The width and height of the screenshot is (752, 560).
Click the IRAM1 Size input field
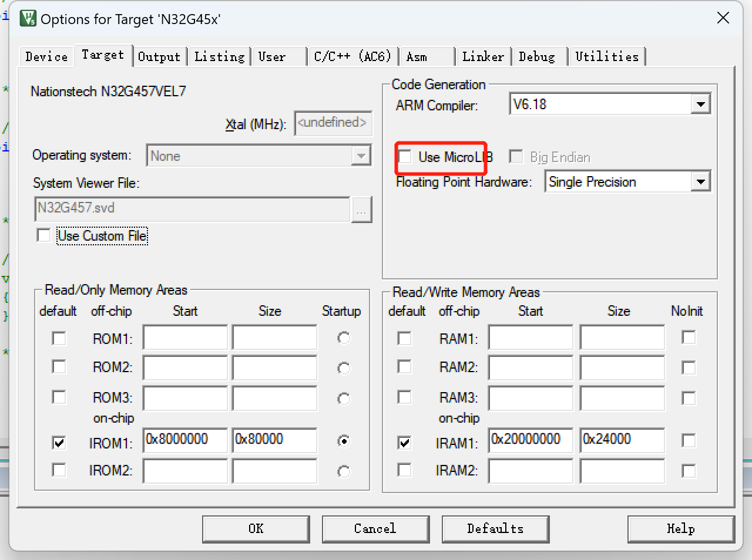pos(622,440)
